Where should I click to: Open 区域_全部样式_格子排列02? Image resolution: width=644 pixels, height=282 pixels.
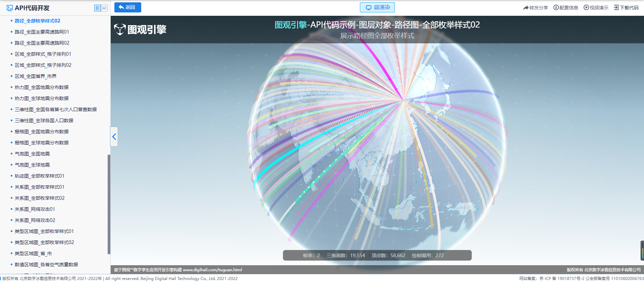click(43, 65)
